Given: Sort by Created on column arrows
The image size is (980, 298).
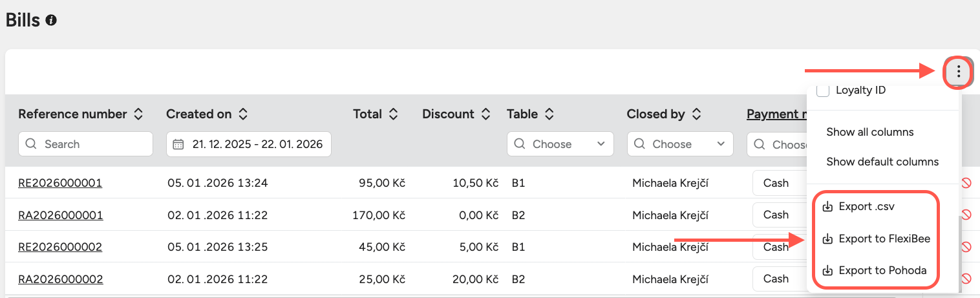Looking at the screenshot, I should click(242, 114).
